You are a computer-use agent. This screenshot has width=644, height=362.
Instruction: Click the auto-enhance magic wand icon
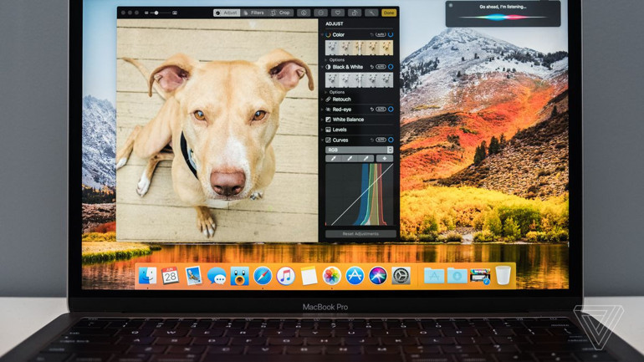tap(371, 13)
